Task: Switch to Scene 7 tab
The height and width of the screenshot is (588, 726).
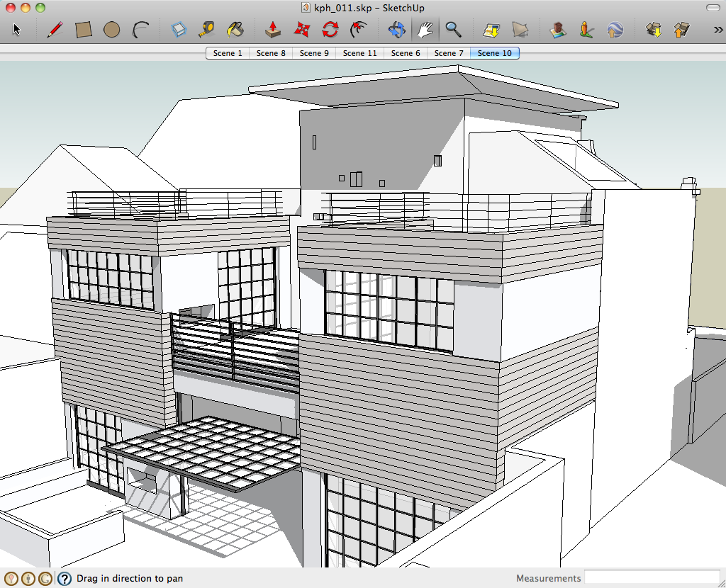Action: (449, 53)
